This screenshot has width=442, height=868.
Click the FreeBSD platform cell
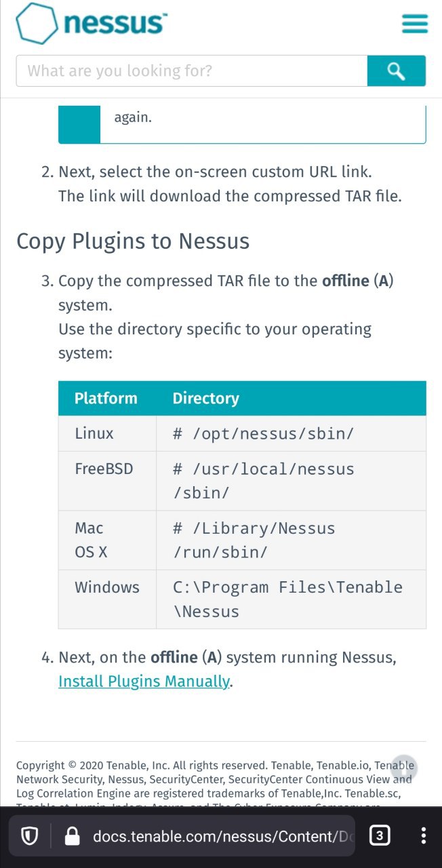[x=104, y=469]
